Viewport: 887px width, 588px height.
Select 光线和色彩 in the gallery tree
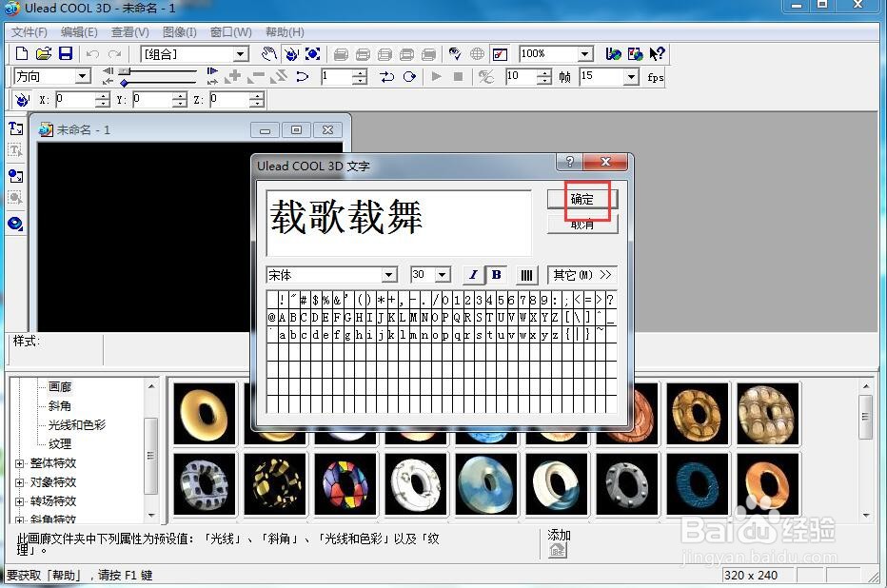77,425
